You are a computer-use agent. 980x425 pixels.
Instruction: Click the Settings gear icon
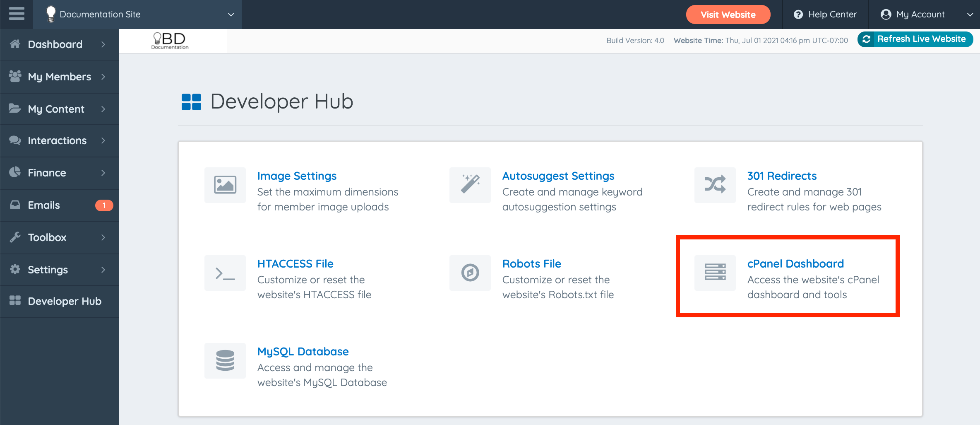[15, 269]
